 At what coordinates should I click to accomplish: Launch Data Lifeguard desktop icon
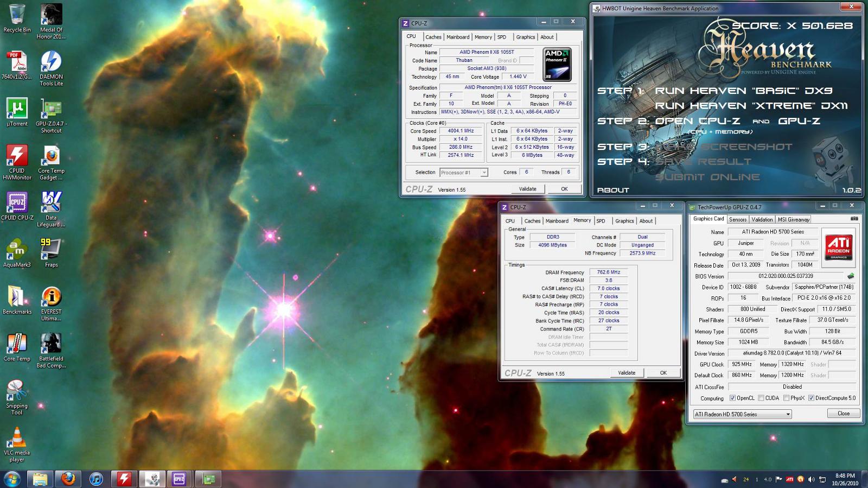(x=51, y=209)
